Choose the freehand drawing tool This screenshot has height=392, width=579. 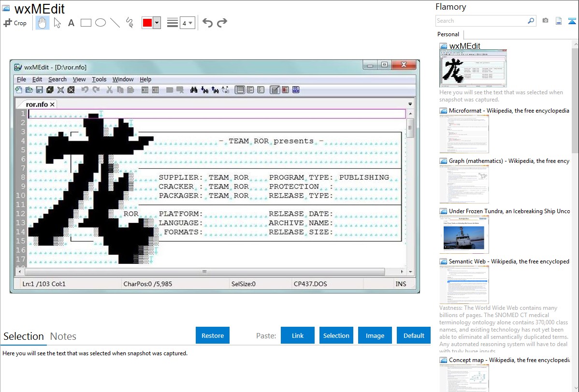click(x=130, y=23)
